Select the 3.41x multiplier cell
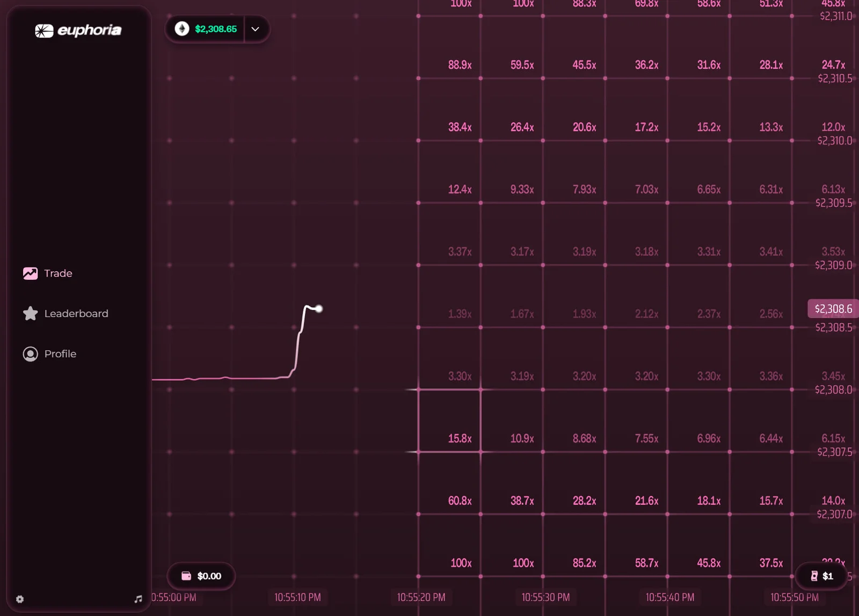Viewport: 859px width, 616px height. coord(761,234)
